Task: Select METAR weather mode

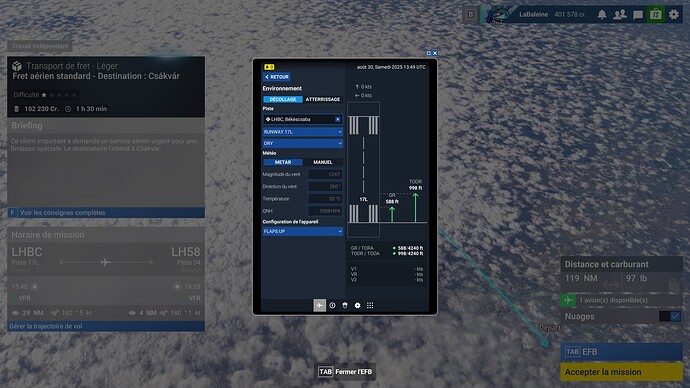Action: pyautogui.click(x=283, y=162)
